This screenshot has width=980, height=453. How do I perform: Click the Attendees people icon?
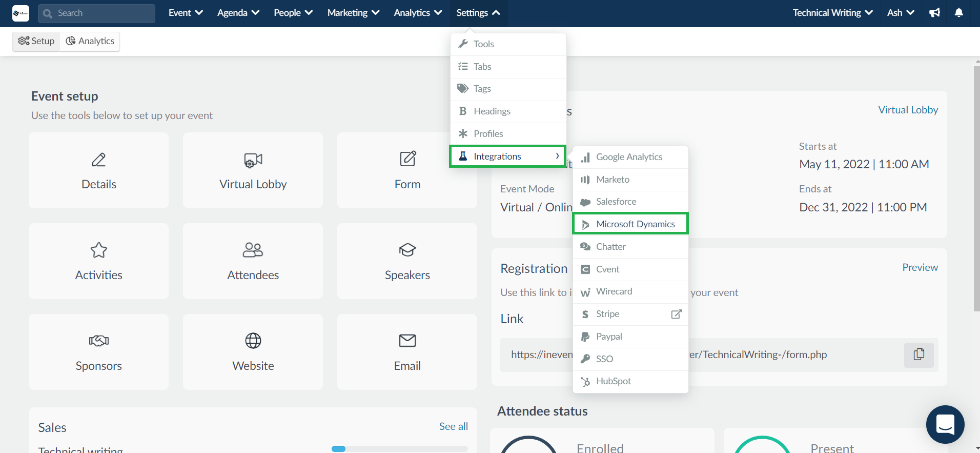253,250
